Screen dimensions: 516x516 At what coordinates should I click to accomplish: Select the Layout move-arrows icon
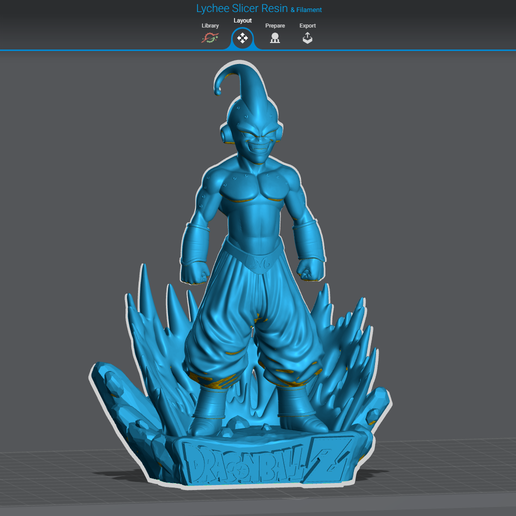(242, 38)
